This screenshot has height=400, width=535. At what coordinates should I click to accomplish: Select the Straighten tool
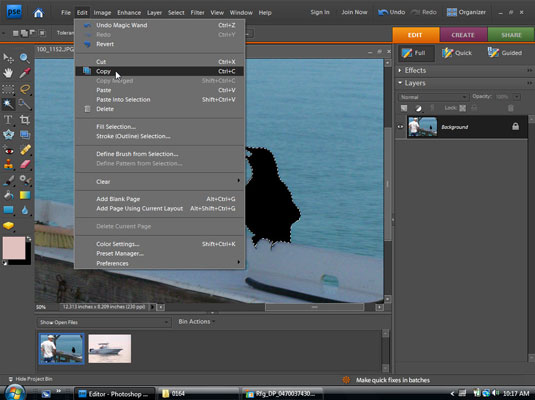click(x=25, y=134)
